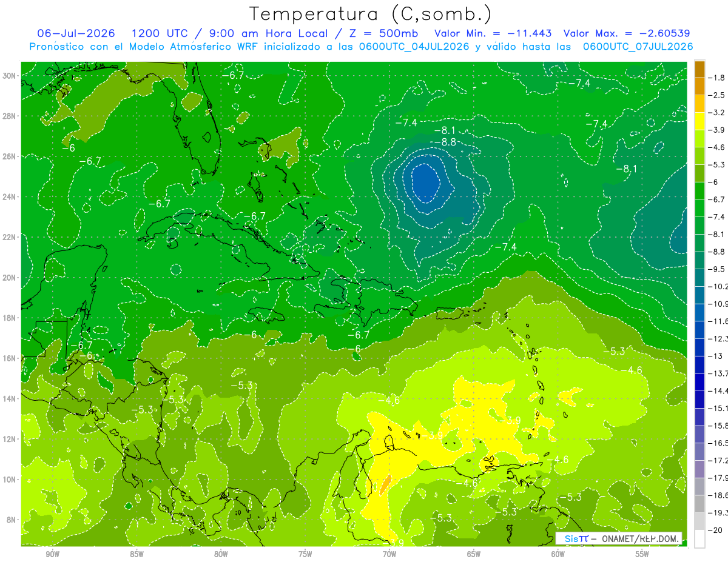Click the "65W" longitude axis label
The height and width of the screenshot is (562, 728).
[x=474, y=554]
